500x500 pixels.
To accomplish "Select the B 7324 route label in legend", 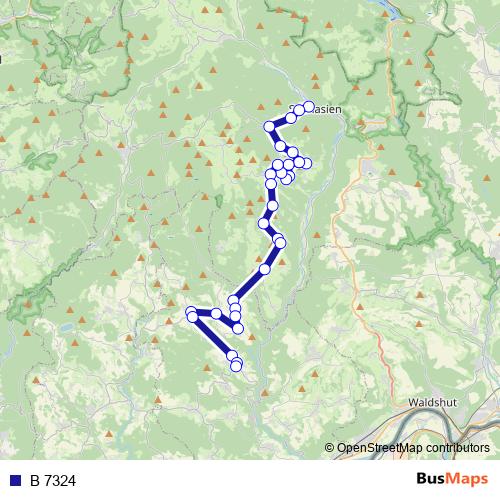I will point(53,481).
